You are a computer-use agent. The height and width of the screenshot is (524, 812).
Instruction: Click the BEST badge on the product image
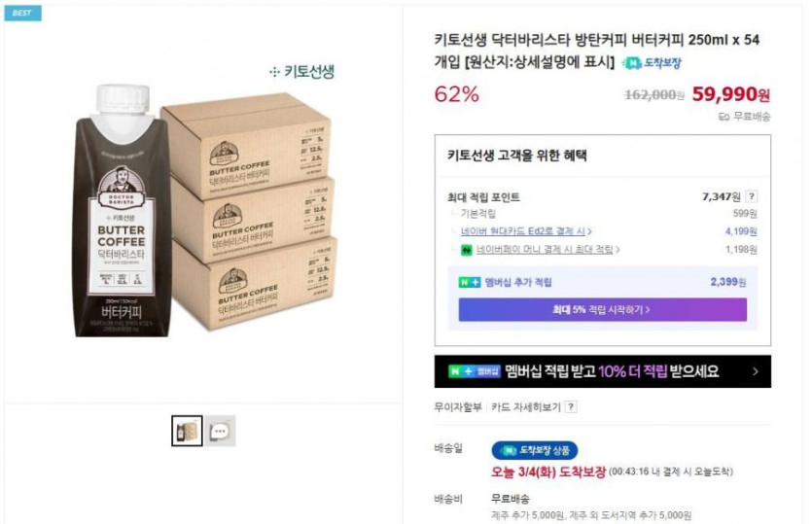[x=21, y=14]
